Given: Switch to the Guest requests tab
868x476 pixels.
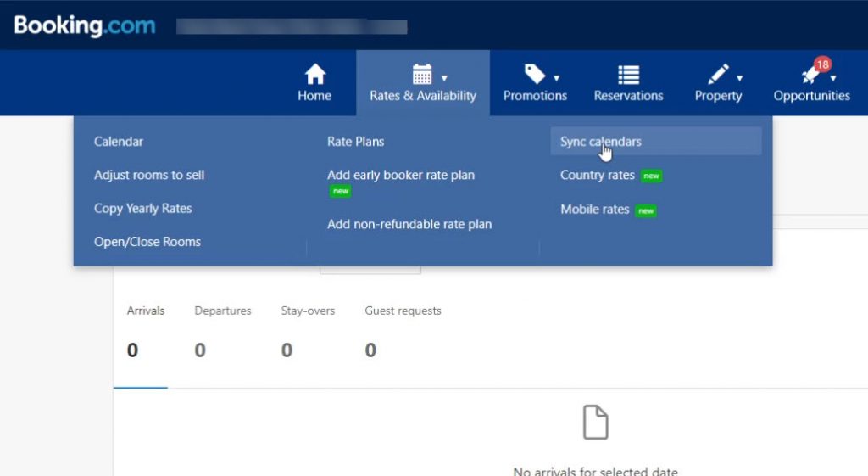Looking at the screenshot, I should click(403, 311).
